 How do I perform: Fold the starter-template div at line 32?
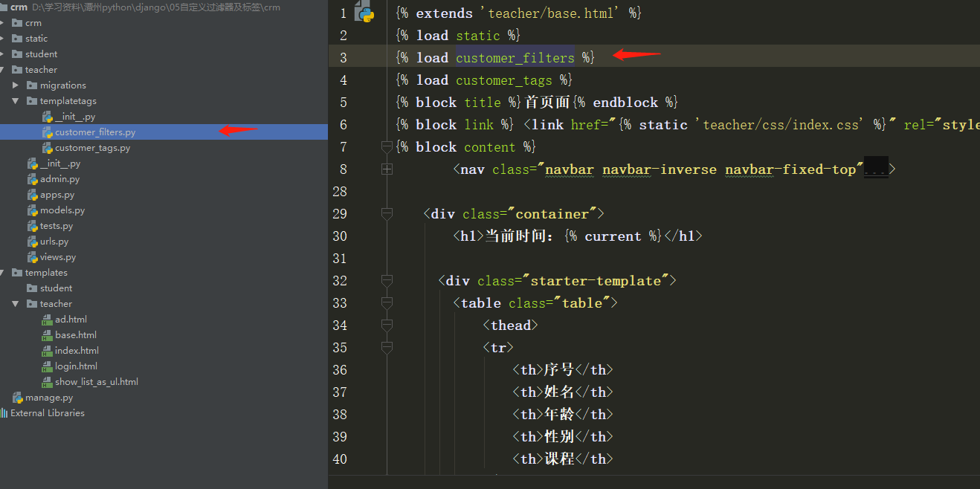click(387, 281)
